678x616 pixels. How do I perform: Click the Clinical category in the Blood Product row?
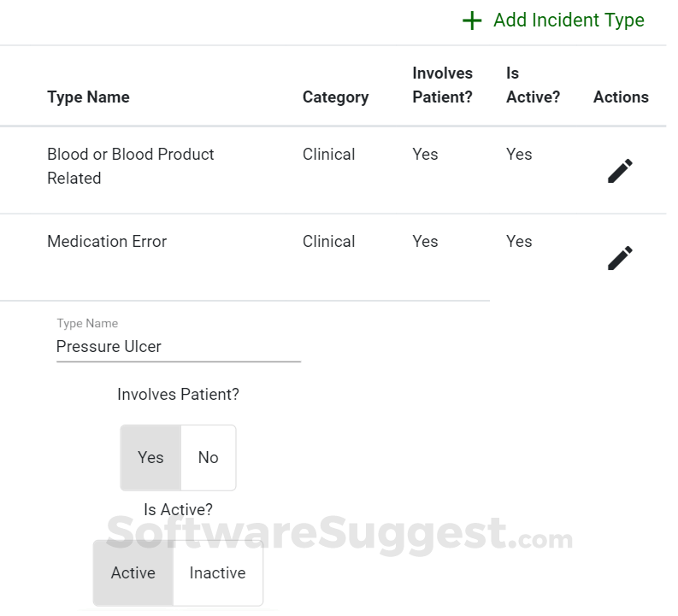[328, 155]
